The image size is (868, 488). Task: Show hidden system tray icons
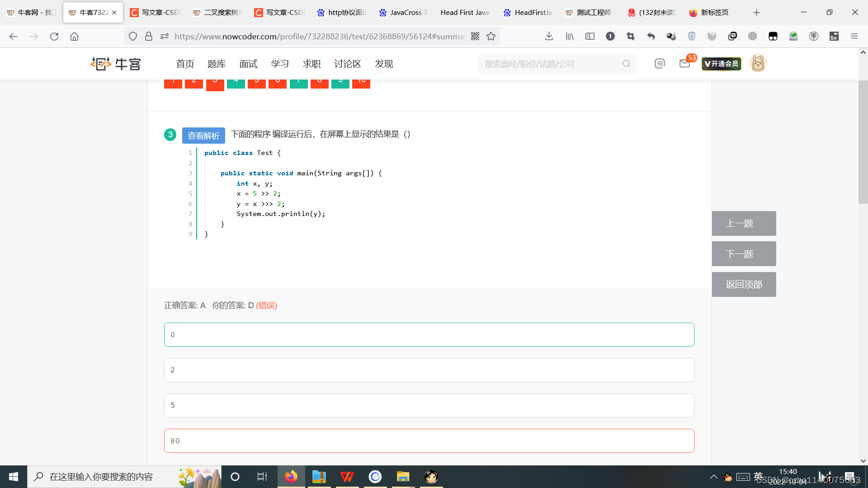(714, 477)
